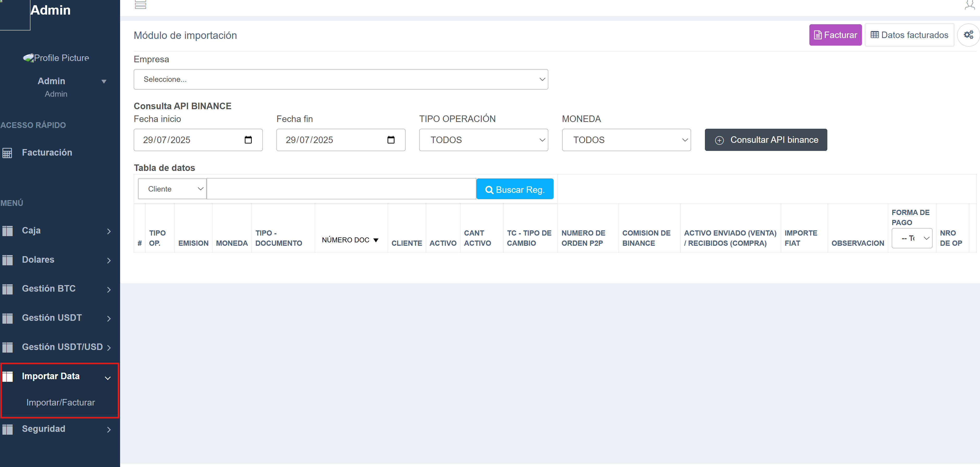Open the Cliente search filter dropdown

[x=172, y=189]
